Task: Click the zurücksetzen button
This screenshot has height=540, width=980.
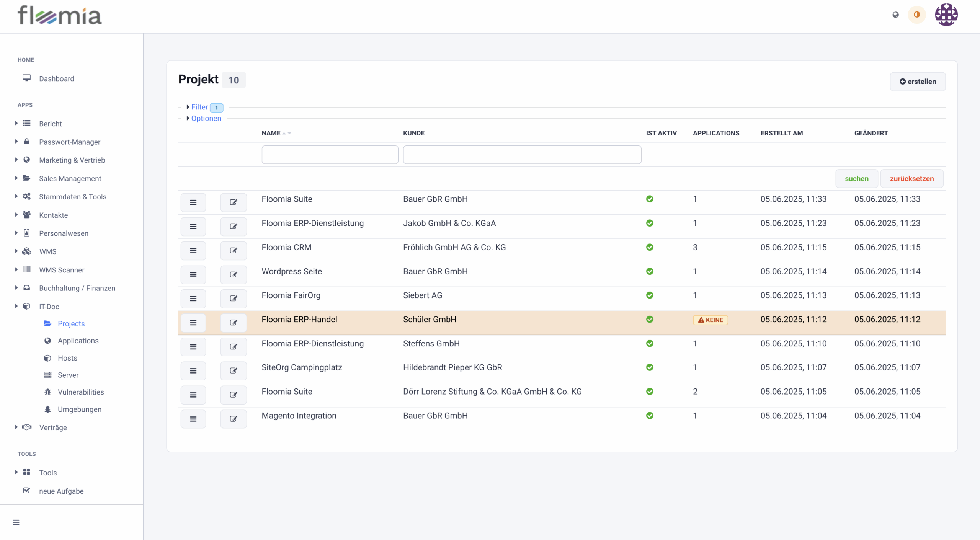Action: click(911, 179)
